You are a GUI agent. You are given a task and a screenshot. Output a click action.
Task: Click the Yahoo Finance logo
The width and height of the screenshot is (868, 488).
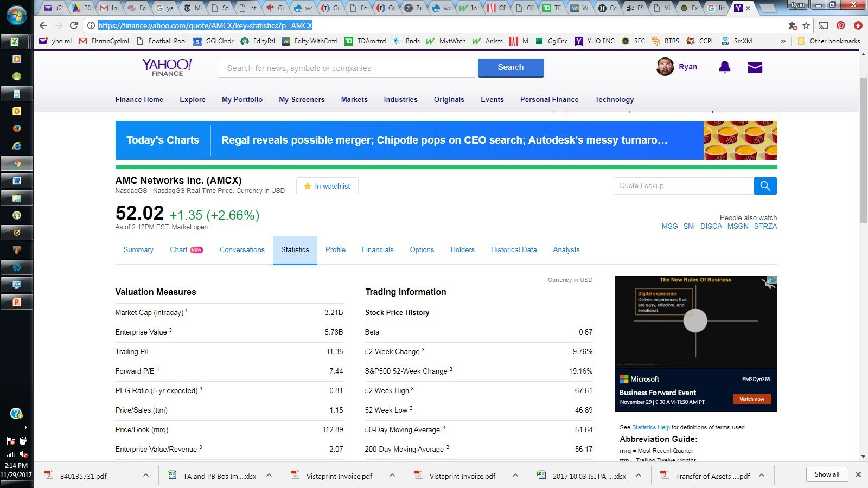(x=167, y=67)
